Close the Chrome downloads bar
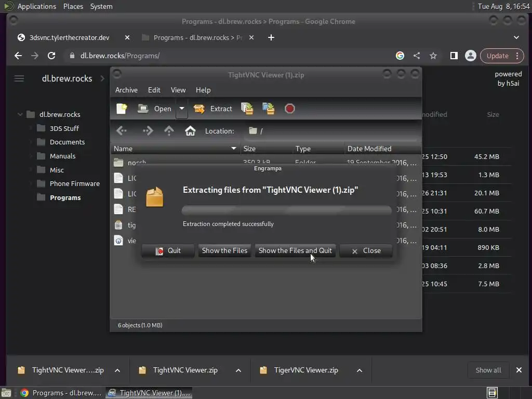532x399 pixels. click(x=519, y=370)
